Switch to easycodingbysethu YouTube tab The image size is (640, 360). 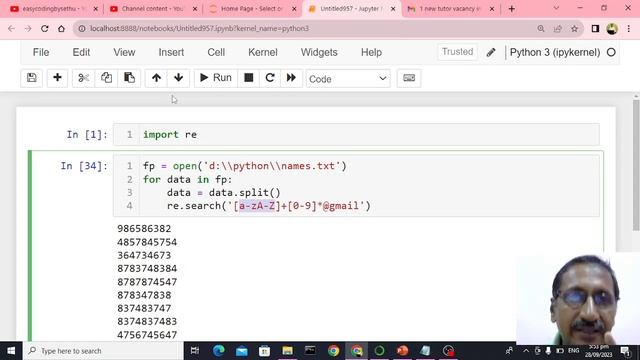[x=53, y=9]
